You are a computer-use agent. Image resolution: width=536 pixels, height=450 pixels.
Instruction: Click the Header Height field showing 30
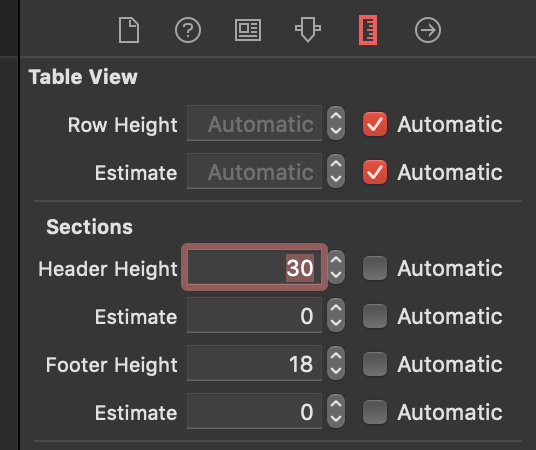click(254, 267)
